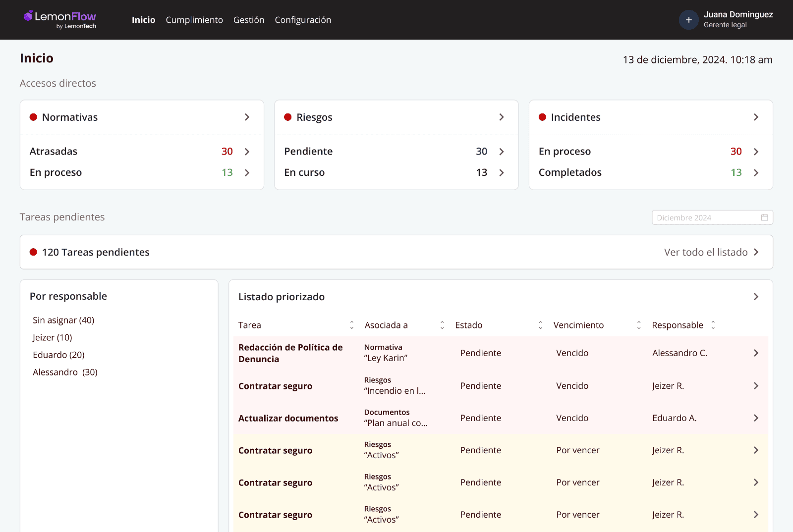
Task: Sort table by Tarea column
Action: pyautogui.click(x=351, y=325)
